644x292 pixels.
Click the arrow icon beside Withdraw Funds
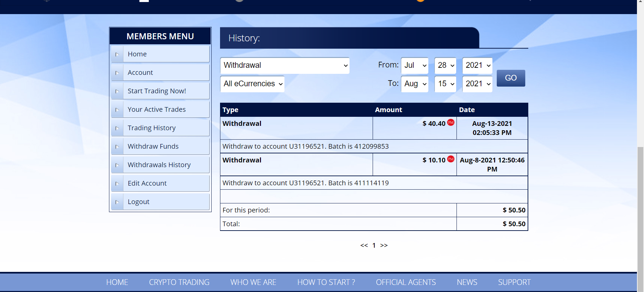coord(117,147)
